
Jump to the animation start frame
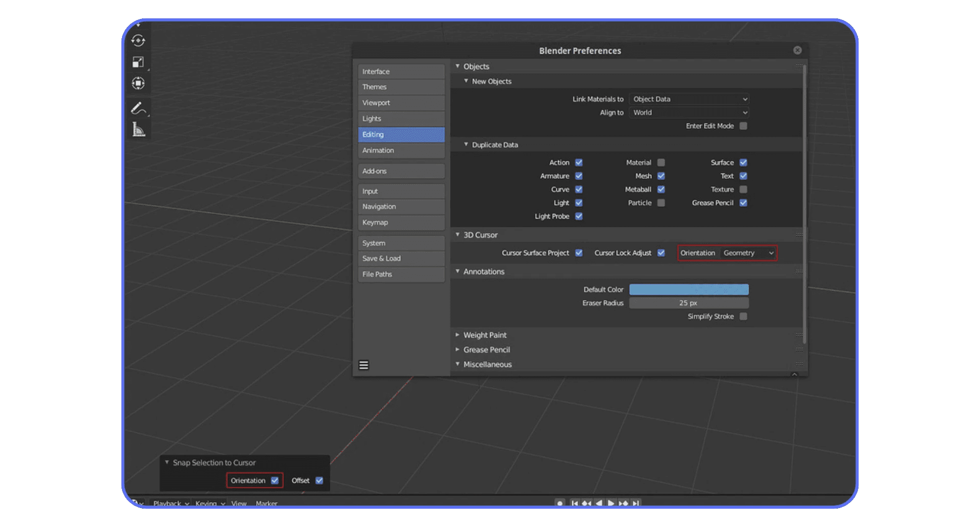click(x=575, y=503)
